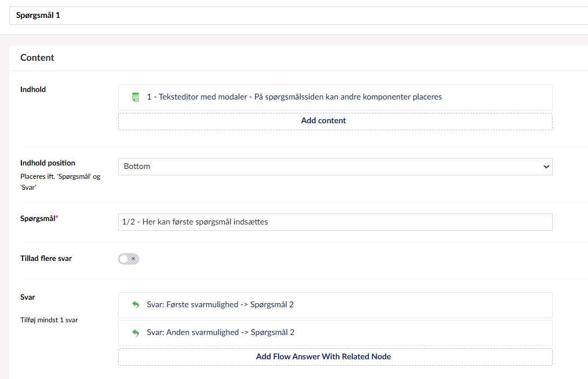Image resolution: width=588 pixels, height=379 pixels.
Task: Open the Teksteditor med modaler content block
Action: [294, 97]
